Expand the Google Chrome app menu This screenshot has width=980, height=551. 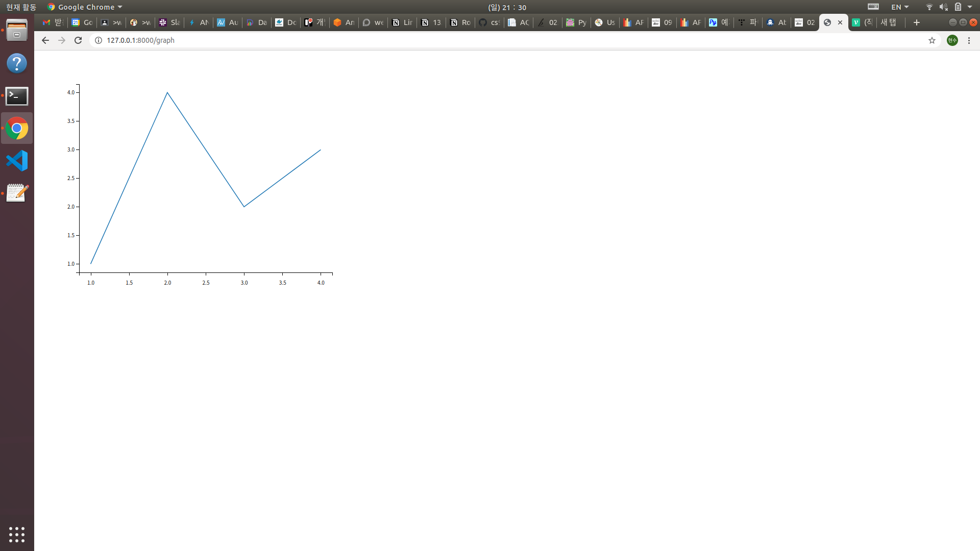coord(85,7)
